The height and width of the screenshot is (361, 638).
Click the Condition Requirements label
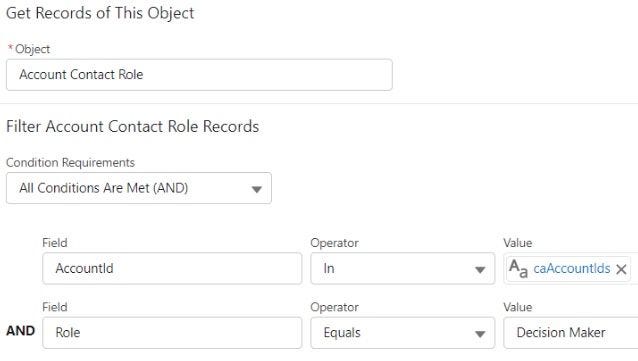70,162
